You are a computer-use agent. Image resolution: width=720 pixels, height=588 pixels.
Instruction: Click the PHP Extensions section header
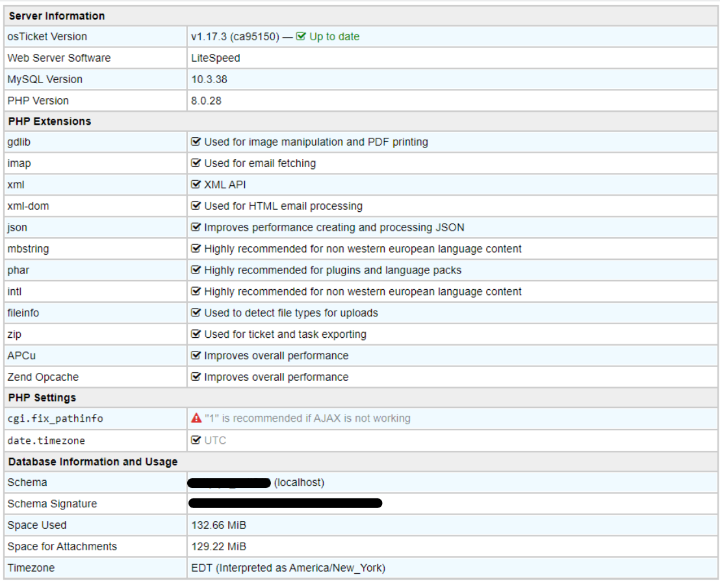click(49, 121)
